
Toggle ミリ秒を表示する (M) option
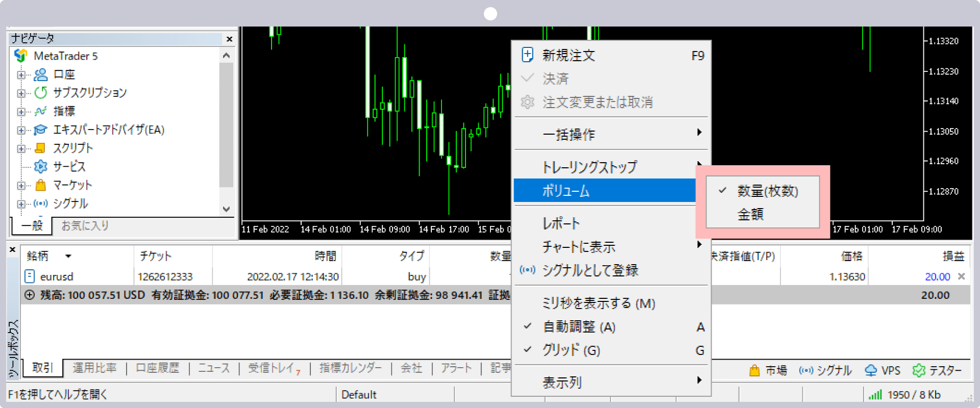(x=611, y=303)
